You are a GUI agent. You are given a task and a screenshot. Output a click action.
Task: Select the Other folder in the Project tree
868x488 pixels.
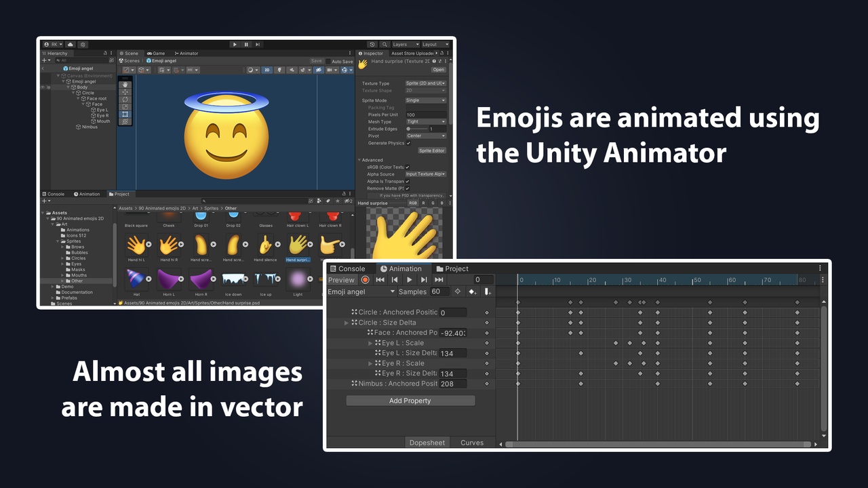click(77, 281)
